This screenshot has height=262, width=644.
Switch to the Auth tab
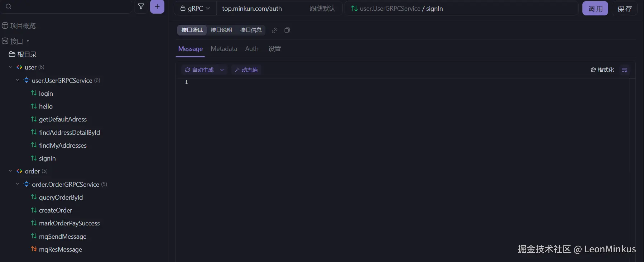click(252, 49)
